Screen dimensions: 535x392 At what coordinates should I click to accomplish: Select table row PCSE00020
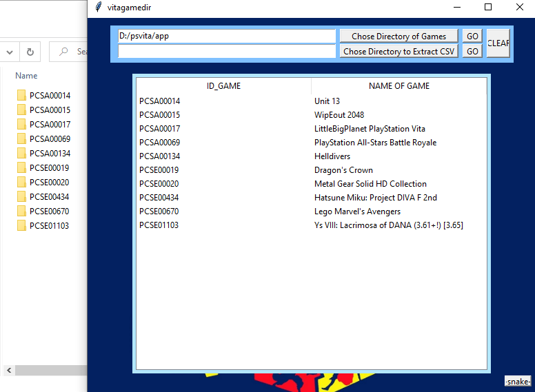(x=312, y=184)
